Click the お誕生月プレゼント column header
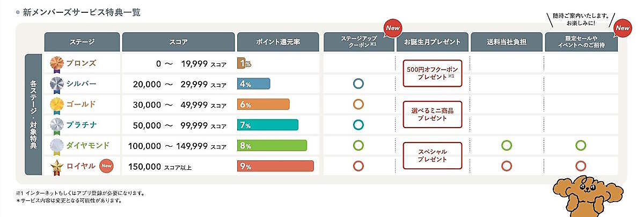644x217 pixels. click(x=432, y=42)
